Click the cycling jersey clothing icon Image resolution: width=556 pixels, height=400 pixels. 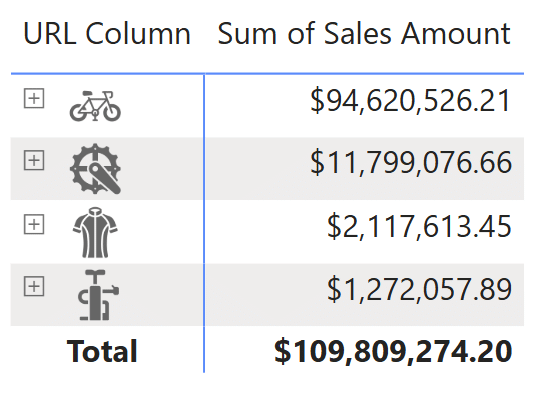click(95, 233)
